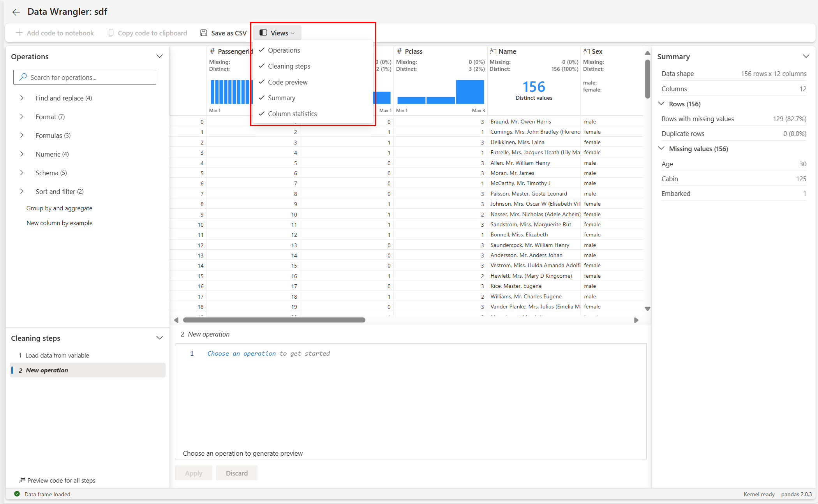Toggle Code preview view off
This screenshot has width=818, height=504.
click(287, 82)
